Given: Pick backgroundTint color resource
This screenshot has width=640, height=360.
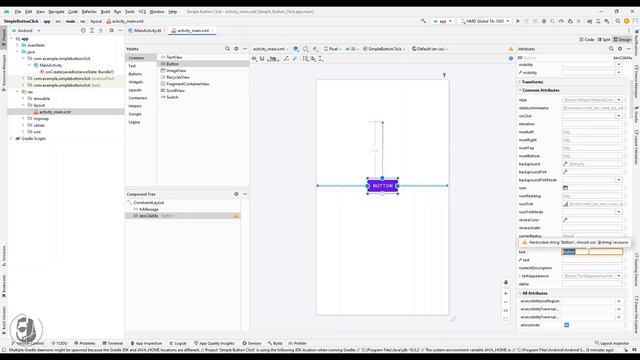Looking at the screenshot, I should 565,172.
